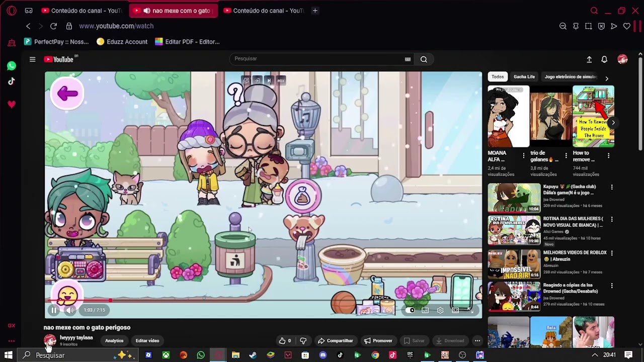Image resolution: width=644 pixels, height=362 pixels.
Task: Open options for Reagindo a cópias video
Action: tap(612, 286)
